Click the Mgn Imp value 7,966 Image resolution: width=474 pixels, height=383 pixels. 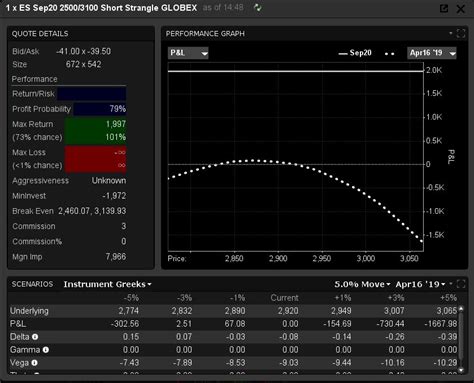(116, 257)
